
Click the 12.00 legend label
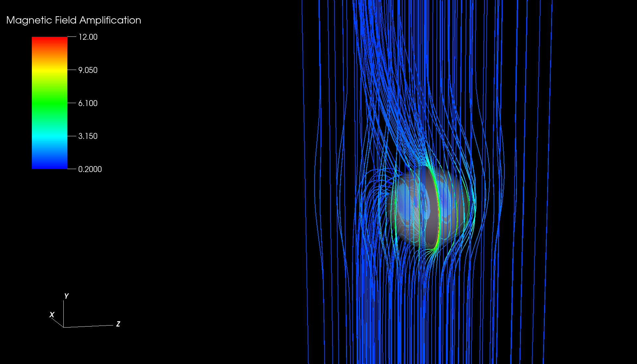[88, 37]
